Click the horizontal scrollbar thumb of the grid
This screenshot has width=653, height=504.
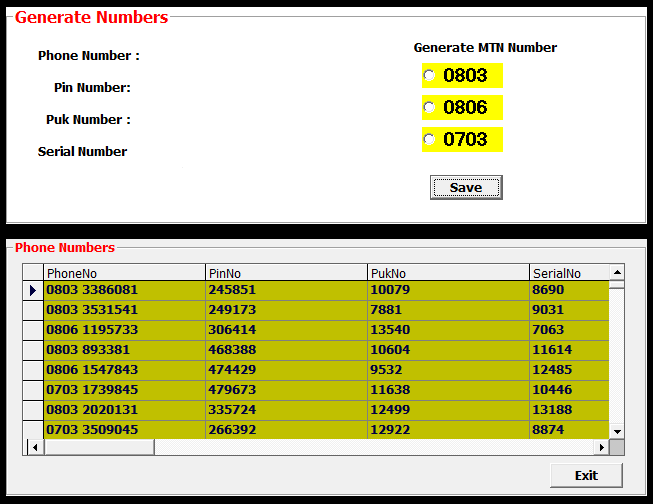pyautogui.click(x=99, y=447)
